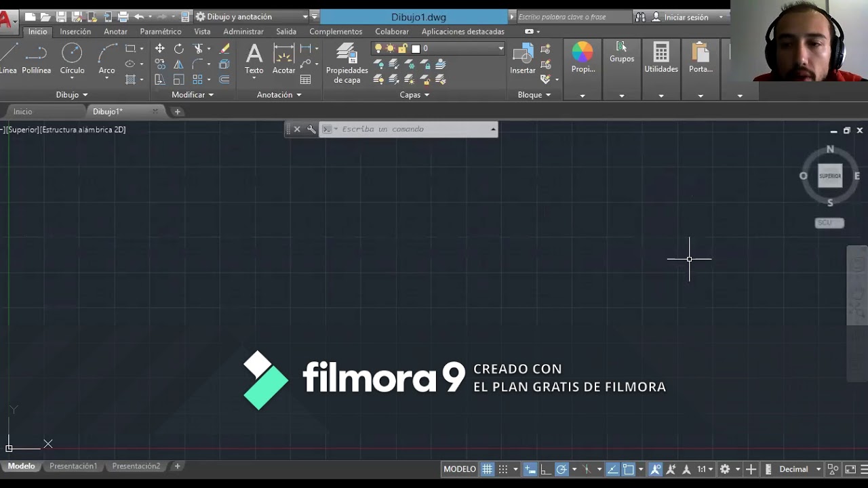The image size is (868, 488).
Task: Click the Insertar block button
Action: 523,60
